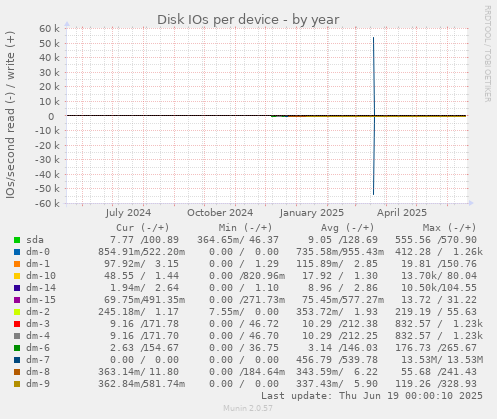Click the 'dm-2' device label

tap(38, 312)
